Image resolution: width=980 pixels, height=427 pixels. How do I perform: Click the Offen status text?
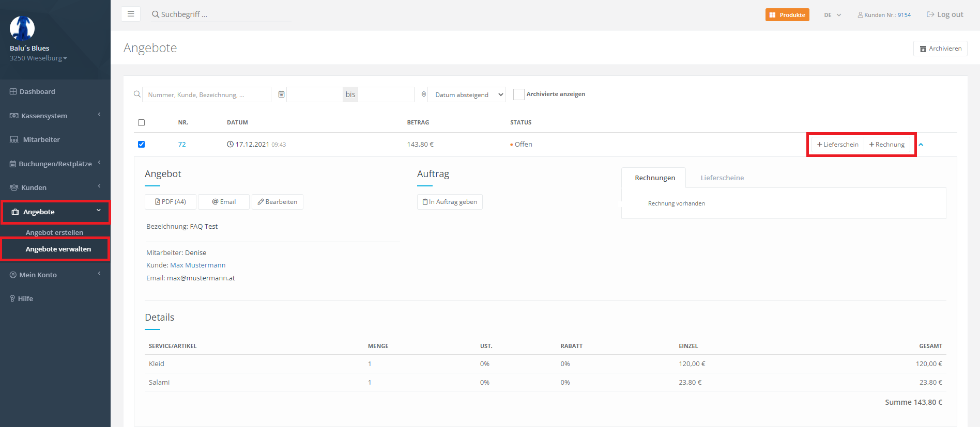click(x=523, y=145)
